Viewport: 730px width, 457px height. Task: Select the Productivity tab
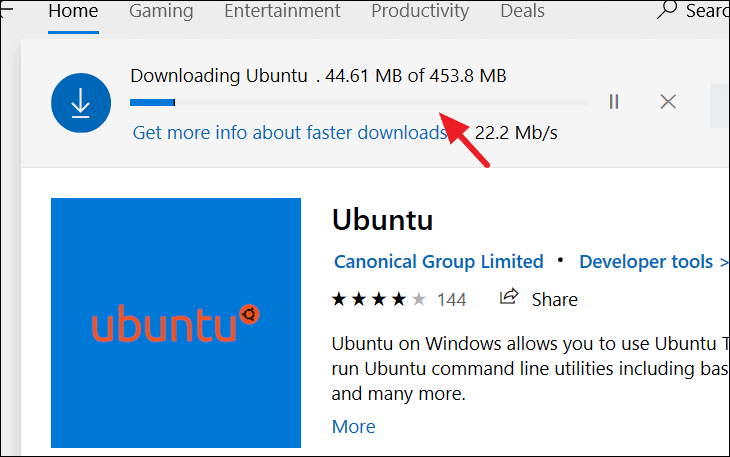pyautogui.click(x=420, y=11)
